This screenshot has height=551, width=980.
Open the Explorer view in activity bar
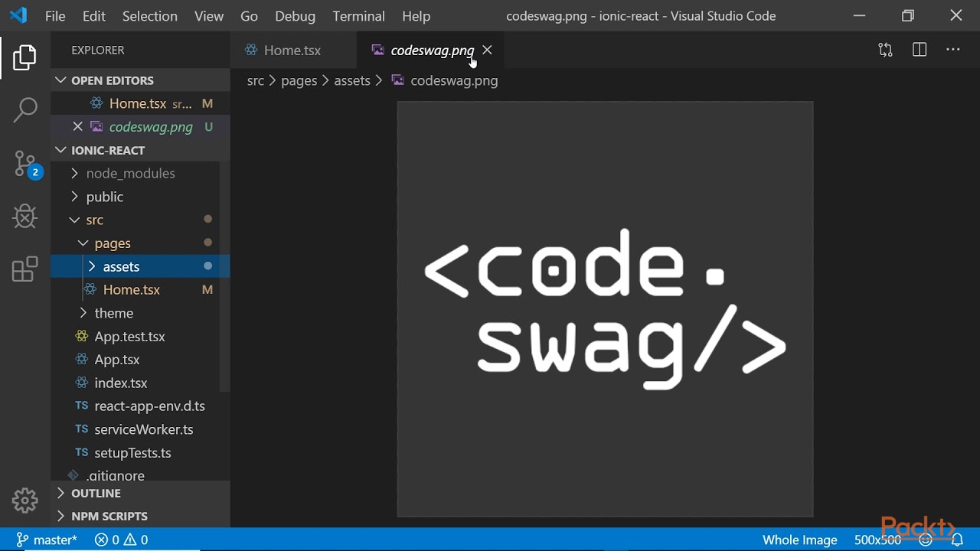24,58
